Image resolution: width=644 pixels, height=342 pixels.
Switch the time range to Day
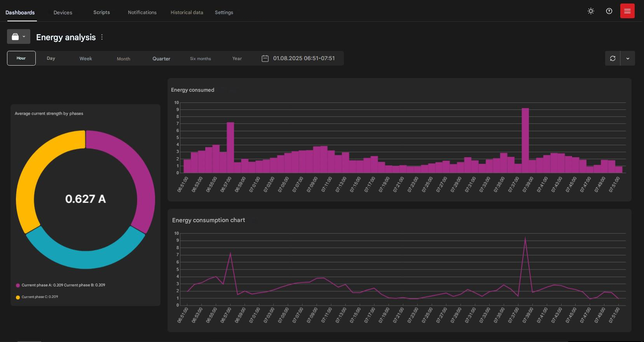pyautogui.click(x=51, y=58)
